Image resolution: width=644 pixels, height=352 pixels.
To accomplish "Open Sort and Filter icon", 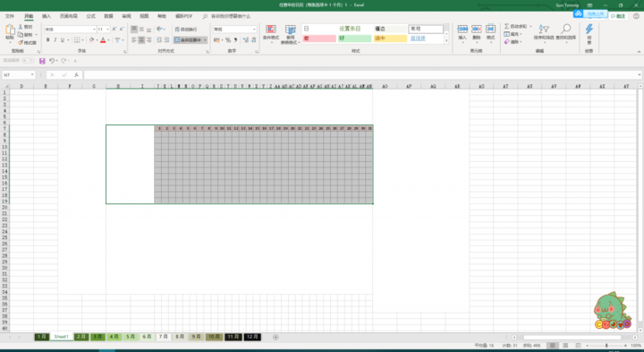I will pyautogui.click(x=544, y=29).
